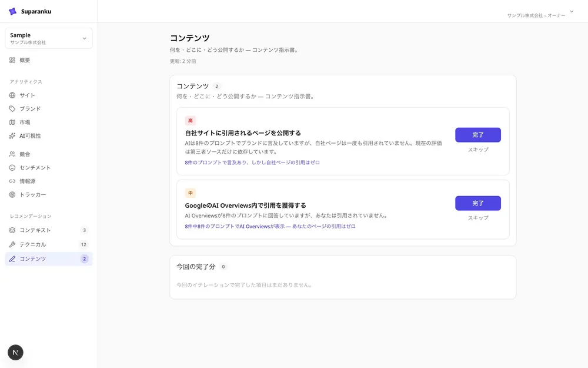588x368 pixels.
Task: Click the 今回のイテレーションで完了した項目 empty message
Action: point(245,285)
